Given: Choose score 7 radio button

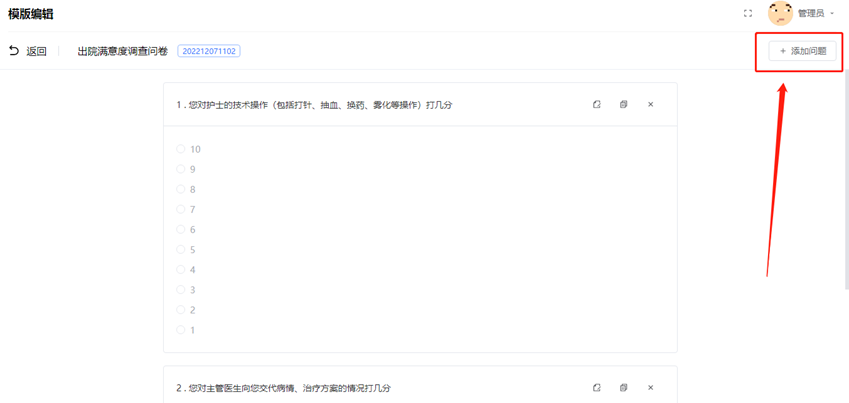Looking at the screenshot, I should click(181, 209).
